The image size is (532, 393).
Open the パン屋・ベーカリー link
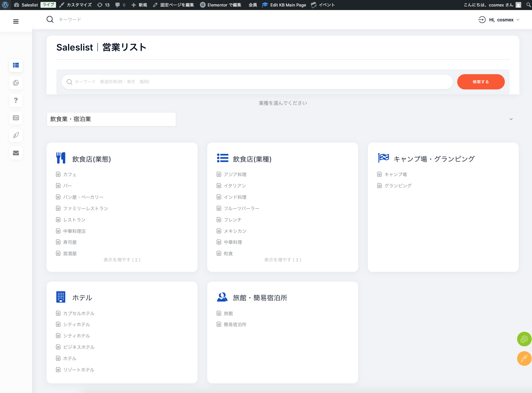pos(84,197)
